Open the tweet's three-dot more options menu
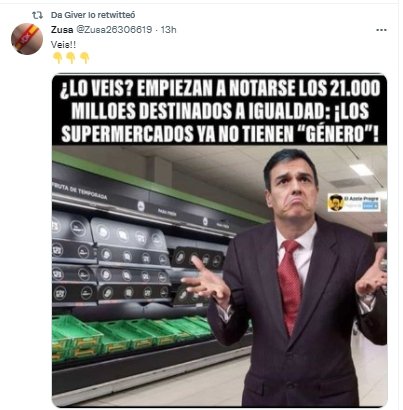Image resolution: width=403 pixels, height=410 pixels. coord(381,30)
